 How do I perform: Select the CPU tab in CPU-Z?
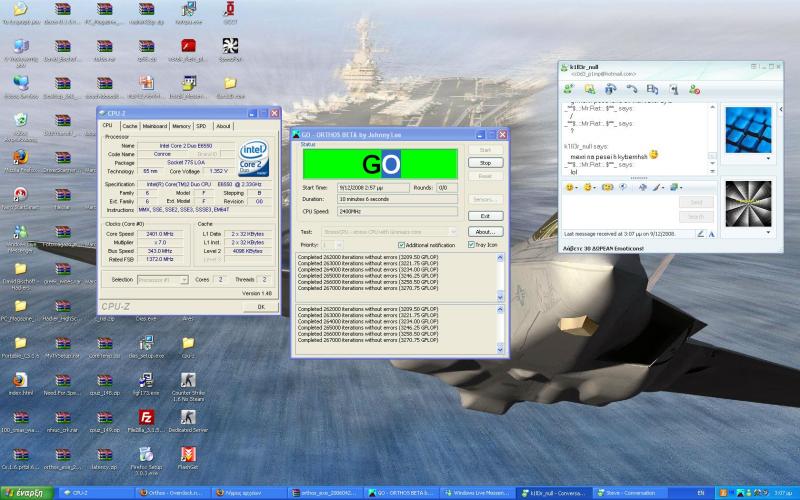(x=108, y=126)
